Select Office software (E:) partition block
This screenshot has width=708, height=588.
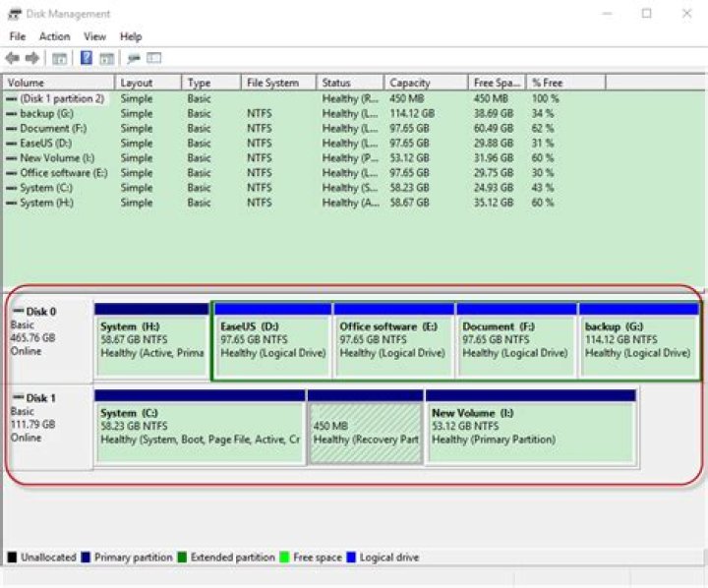click(393, 341)
